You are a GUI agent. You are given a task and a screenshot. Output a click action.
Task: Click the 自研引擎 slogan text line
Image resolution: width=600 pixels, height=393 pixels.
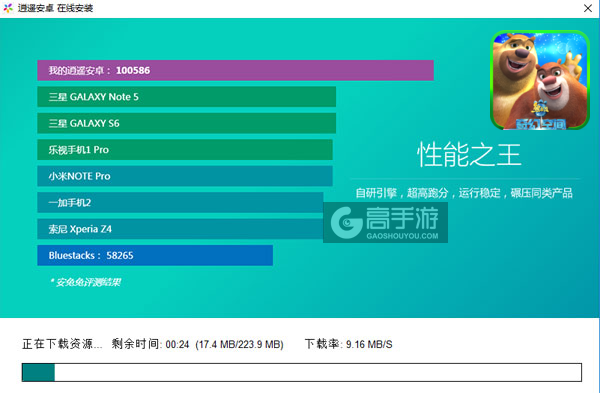[x=464, y=193]
